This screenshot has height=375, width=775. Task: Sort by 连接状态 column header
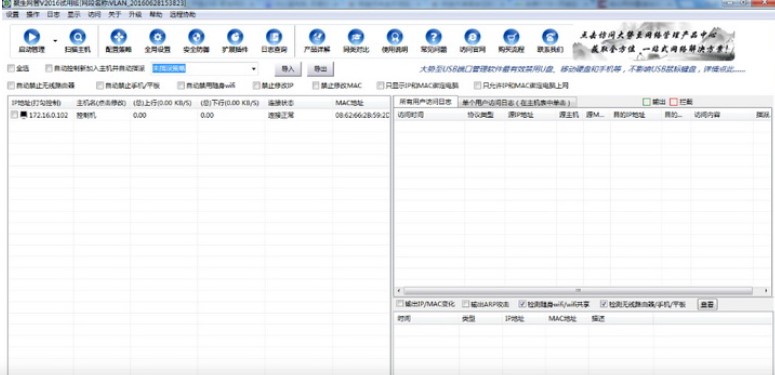pos(299,103)
